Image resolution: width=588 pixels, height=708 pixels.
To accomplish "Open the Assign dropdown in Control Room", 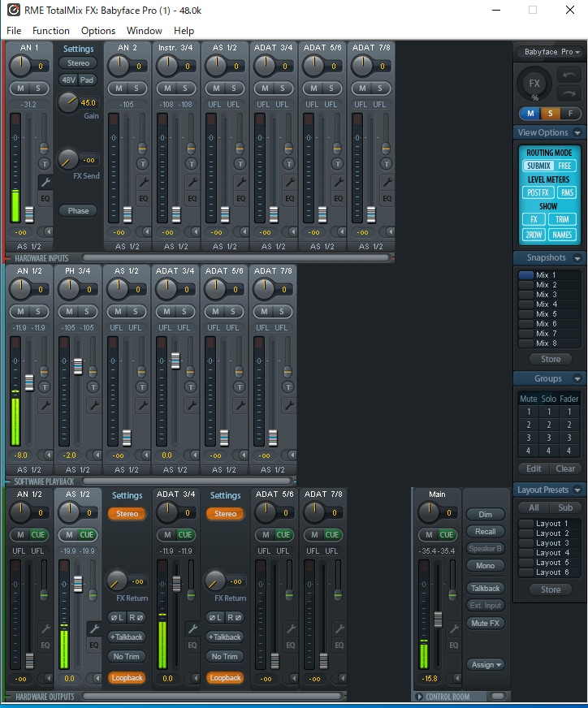I will click(486, 664).
